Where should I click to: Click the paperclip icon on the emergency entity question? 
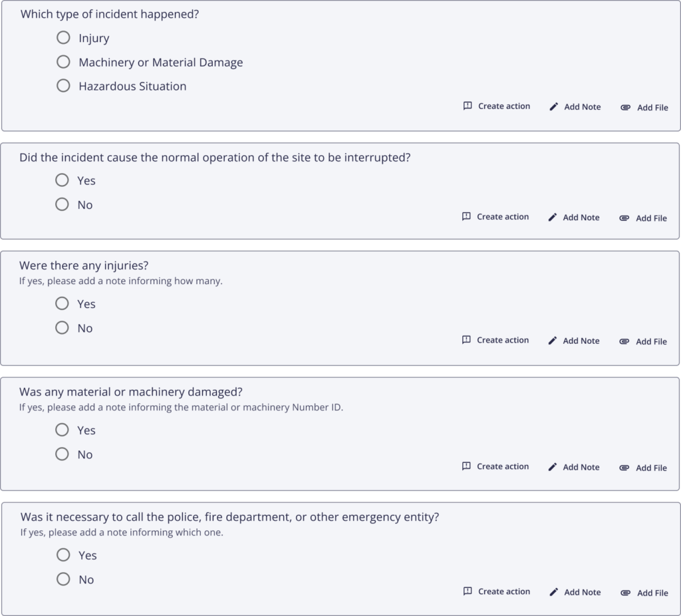[x=624, y=592]
